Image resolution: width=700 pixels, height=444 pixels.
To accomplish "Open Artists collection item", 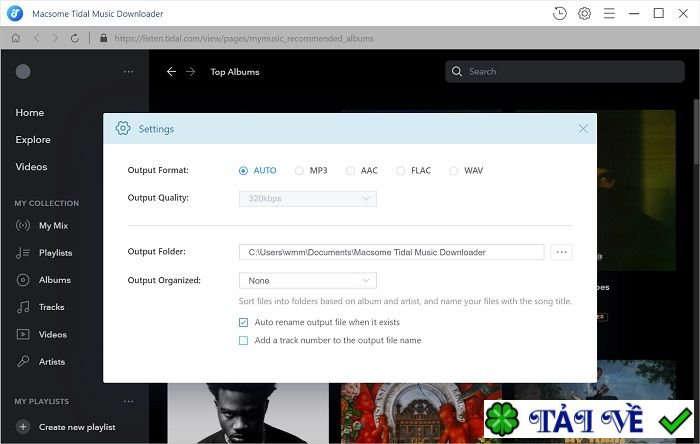I will (x=52, y=361).
